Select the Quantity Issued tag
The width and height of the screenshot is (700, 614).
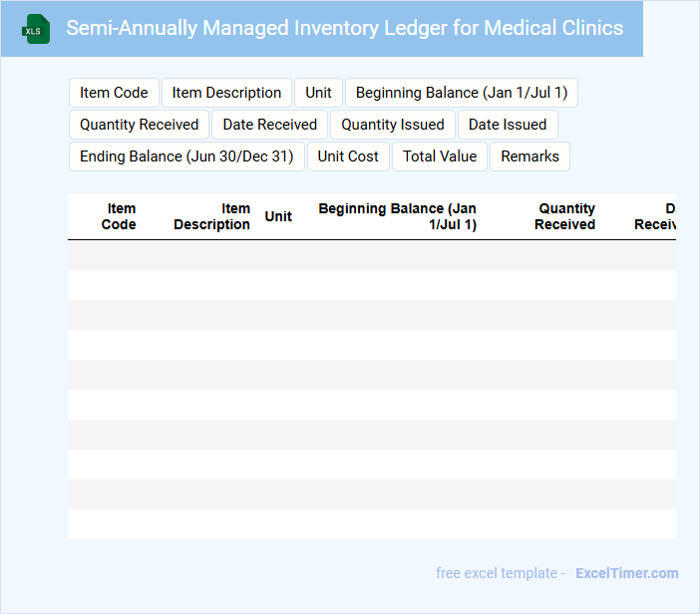[393, 125]
